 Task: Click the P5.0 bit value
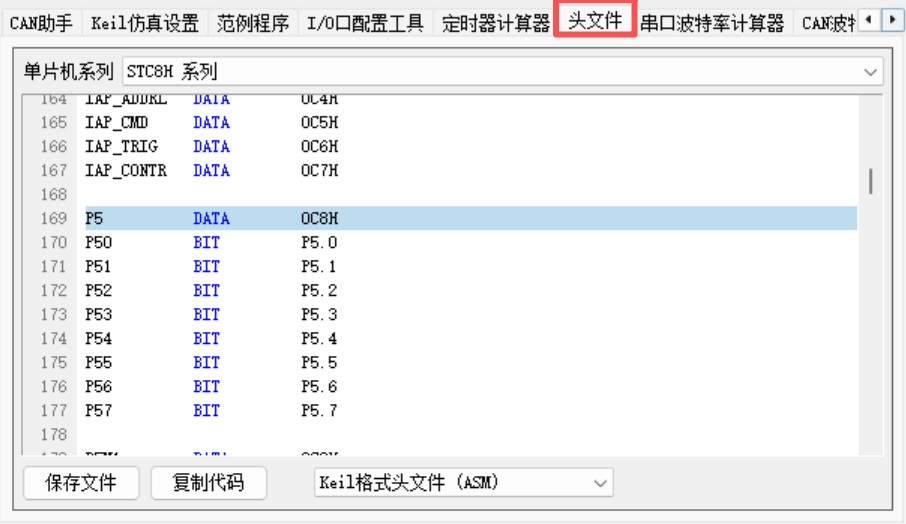(x=319, y=243)
